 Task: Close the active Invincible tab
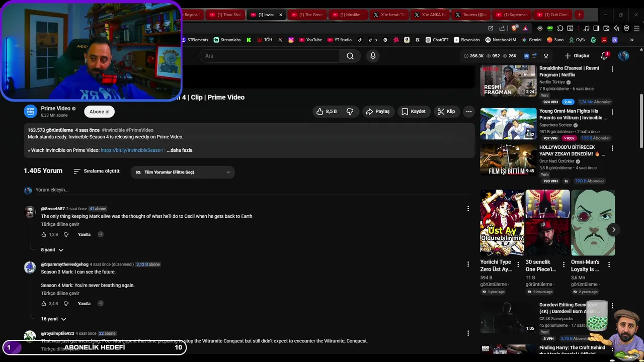(281, 15)
